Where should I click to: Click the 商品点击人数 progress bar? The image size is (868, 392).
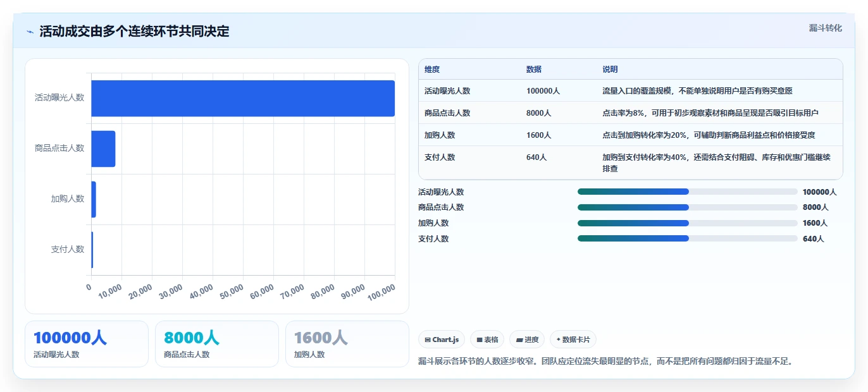[x=687, y=207]
